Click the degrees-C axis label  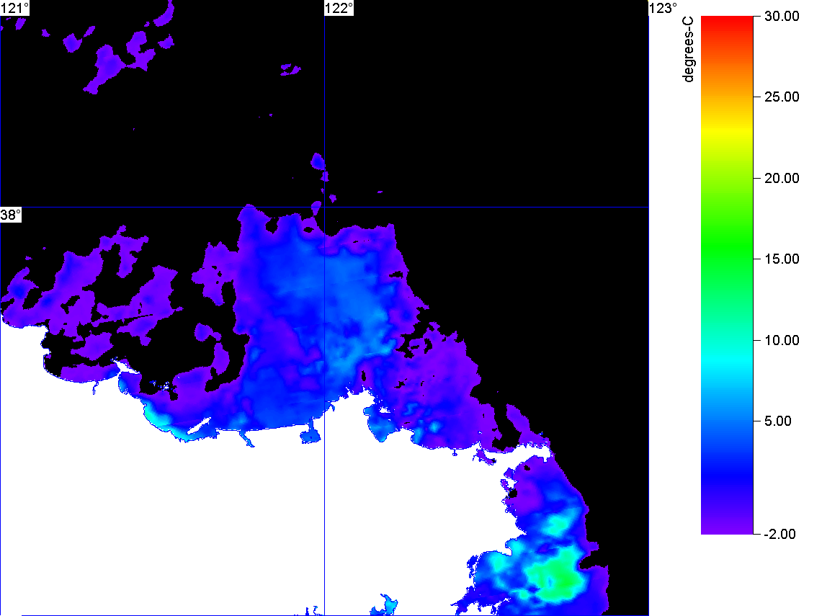pos(688,49)
